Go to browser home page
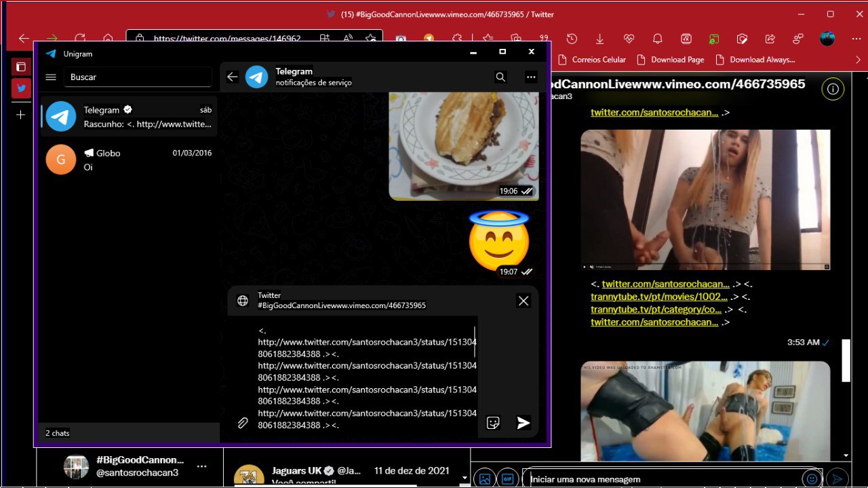Viewport: 868px width, 488px height. (x=108, y=39)
